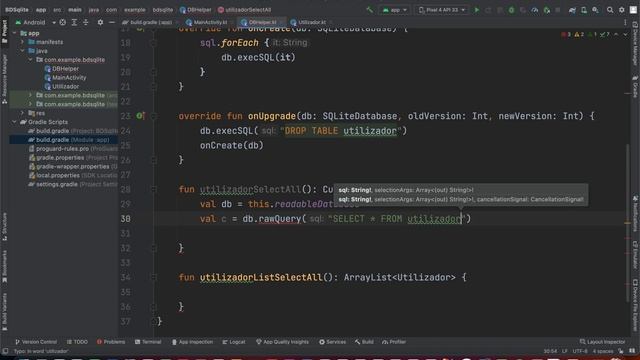Switch to MainActivity.kt editor tab
The image size is (640, 360).
click(x=207, y=22)
